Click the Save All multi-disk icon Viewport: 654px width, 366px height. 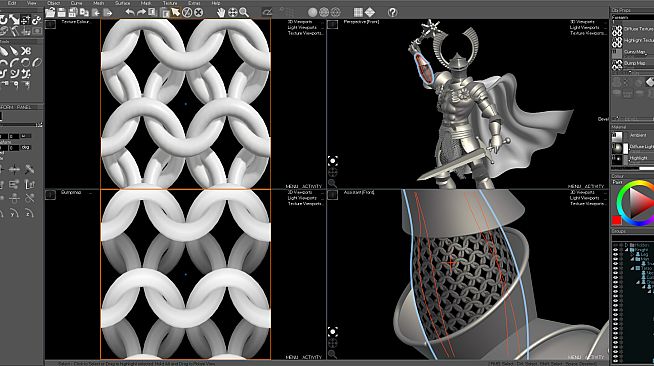[73, 13]
